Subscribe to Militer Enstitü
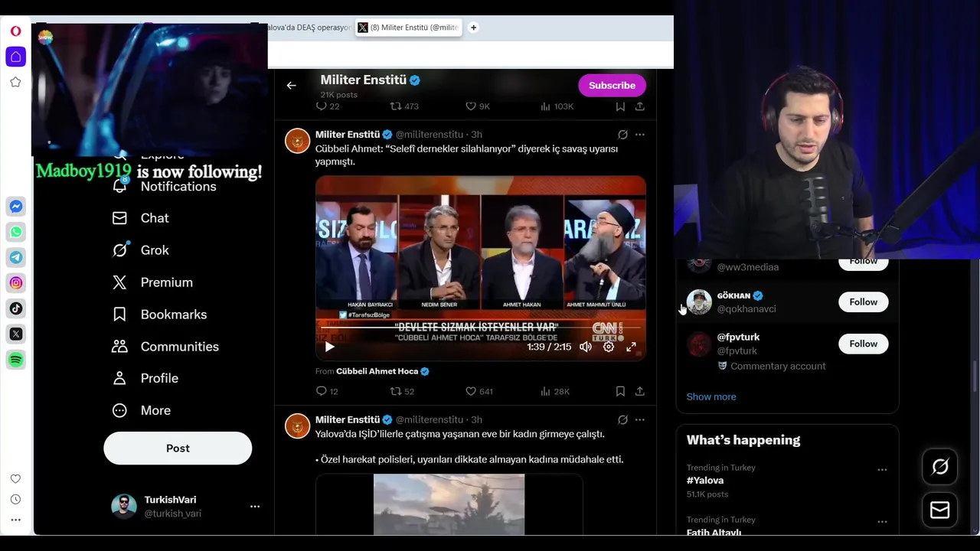The image size is (980, 551). click(x=612, y=85)
